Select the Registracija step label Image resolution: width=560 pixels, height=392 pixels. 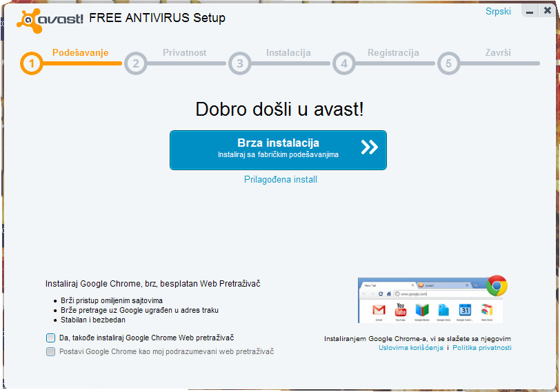coord(393,53)
